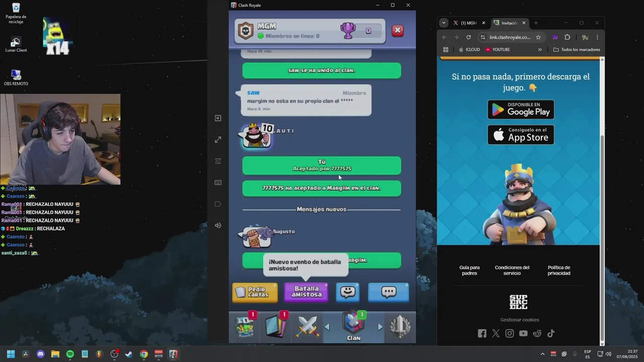
Task: Open Spotify from the taskbar
Action: (x=70, y=354)
